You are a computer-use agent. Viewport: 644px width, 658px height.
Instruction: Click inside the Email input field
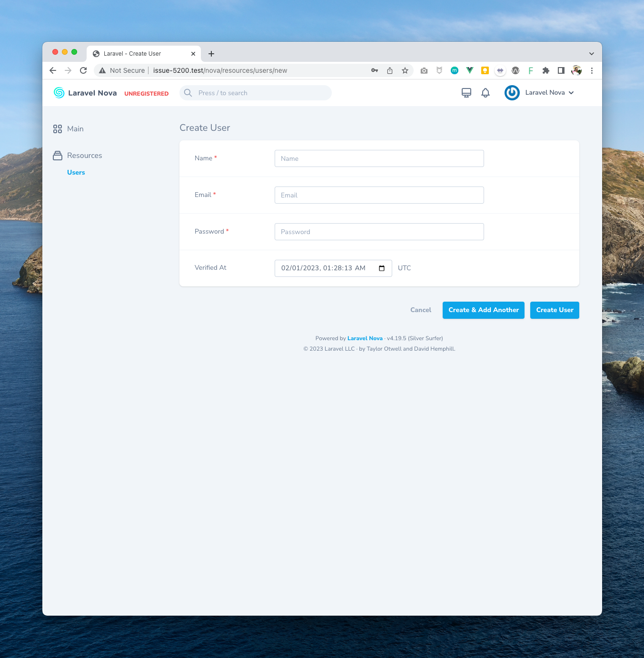pos(379,195)
